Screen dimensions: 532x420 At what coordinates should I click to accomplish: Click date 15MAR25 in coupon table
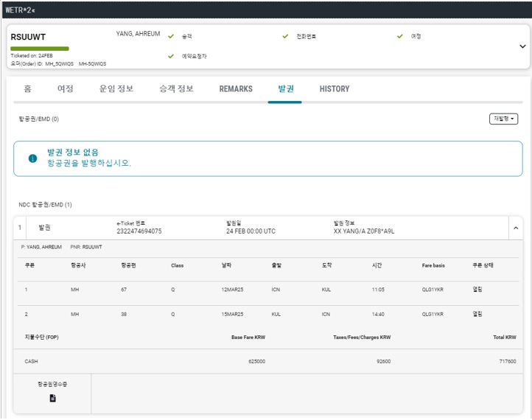pos(232,315)
